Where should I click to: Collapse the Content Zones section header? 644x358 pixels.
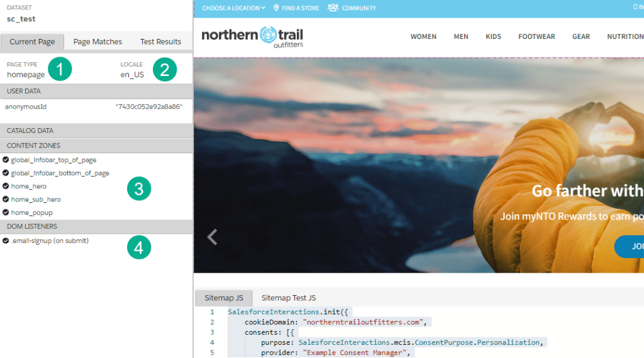[33, 146]
